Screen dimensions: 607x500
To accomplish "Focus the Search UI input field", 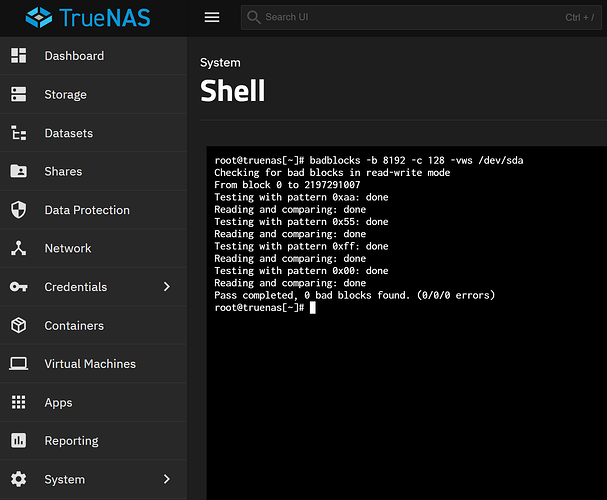I will click(x=421, y=17).
